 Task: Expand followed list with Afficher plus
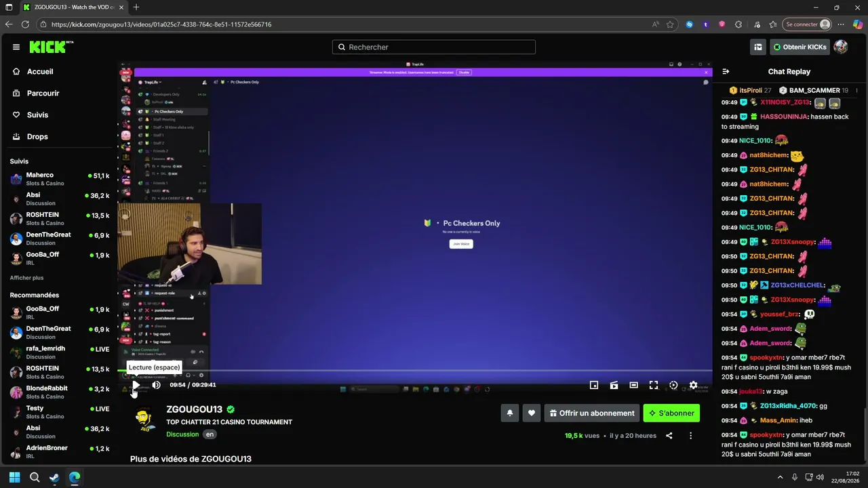(x=26, y=278)
